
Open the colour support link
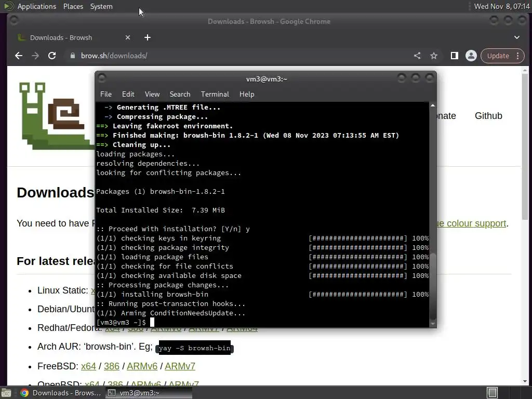[471, 223]
